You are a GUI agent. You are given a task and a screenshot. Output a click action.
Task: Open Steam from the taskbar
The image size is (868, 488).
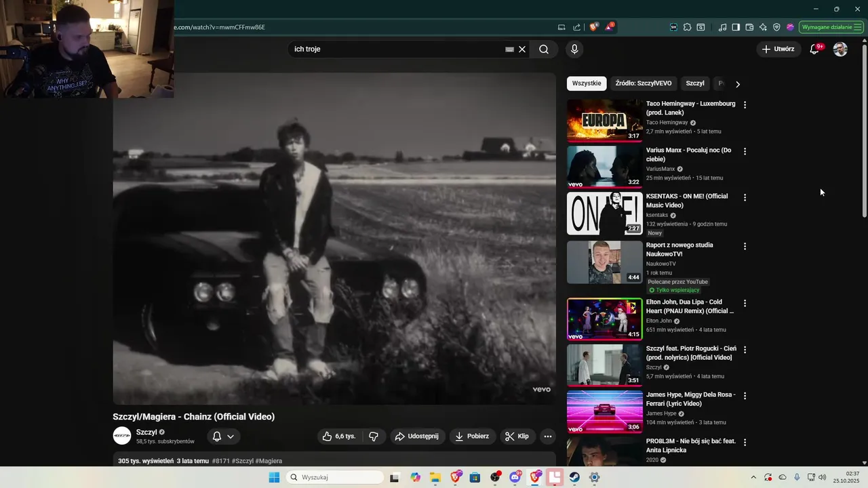pos(574,477)
